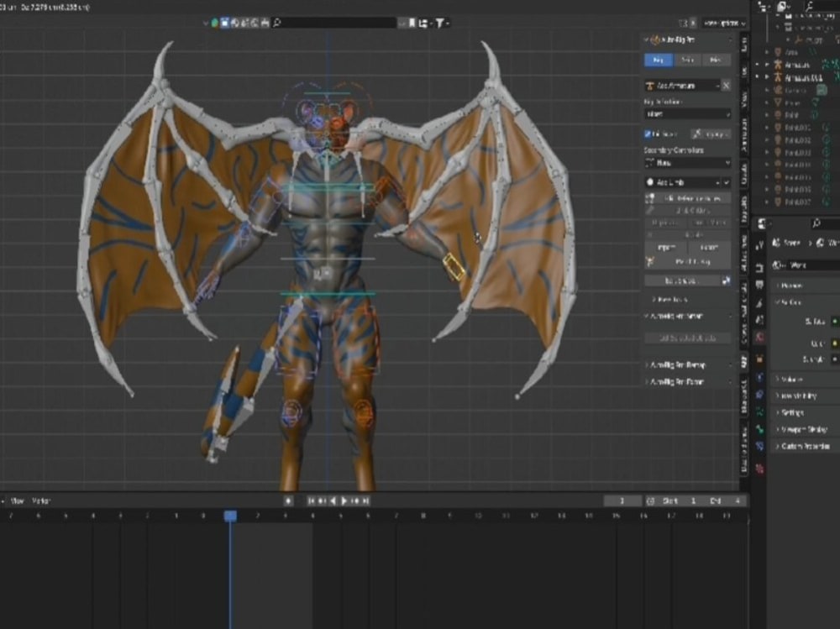Click the filter funnel icon in the viewport header
Viewport: 840px width, 629px height.
click(x=440, y=24)
